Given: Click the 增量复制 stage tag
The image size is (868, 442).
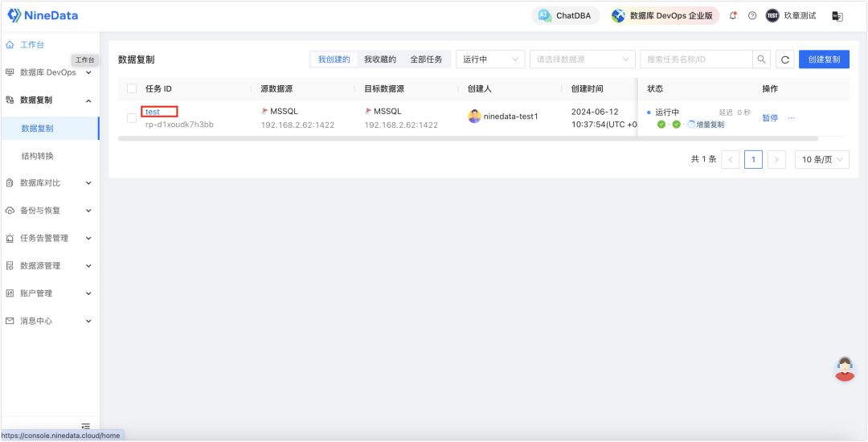Looking at the screenshot, I should tap(706, 125).
